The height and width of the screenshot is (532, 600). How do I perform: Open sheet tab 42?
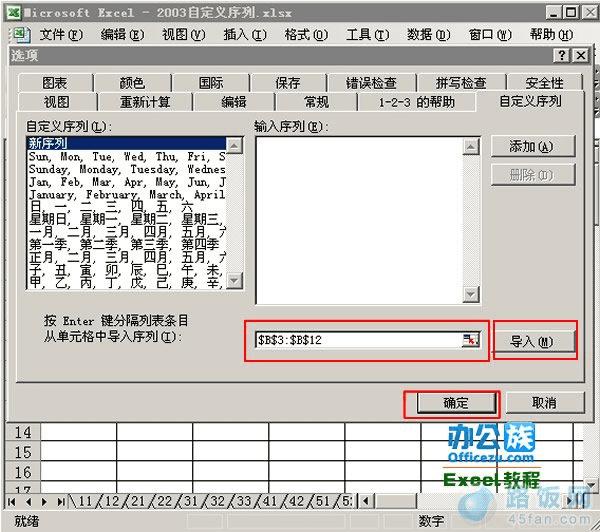(x=297, y=501)
